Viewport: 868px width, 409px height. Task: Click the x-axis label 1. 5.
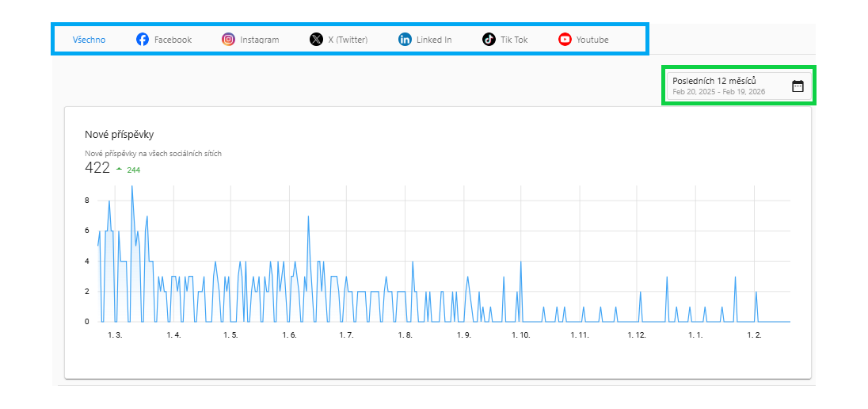pyautogui.click(x=230, y=335)
